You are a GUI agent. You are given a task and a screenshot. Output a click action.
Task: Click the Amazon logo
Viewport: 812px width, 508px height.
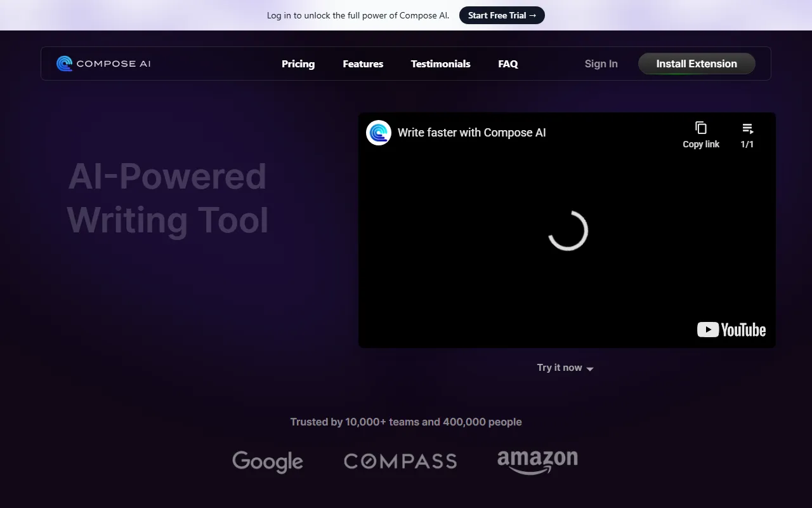tap(537, 462)
